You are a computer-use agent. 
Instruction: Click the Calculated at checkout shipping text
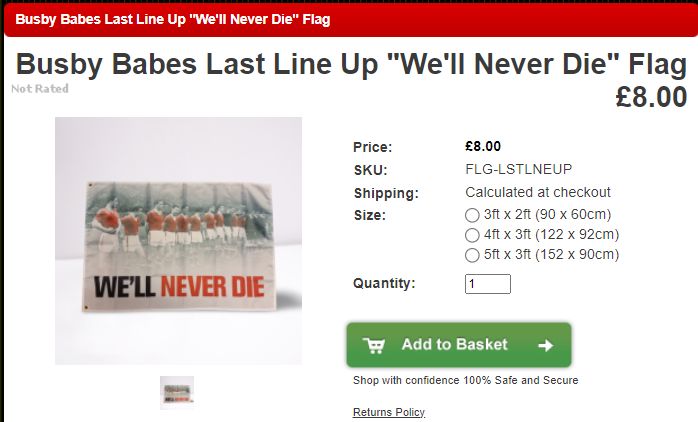click(538, 192)
